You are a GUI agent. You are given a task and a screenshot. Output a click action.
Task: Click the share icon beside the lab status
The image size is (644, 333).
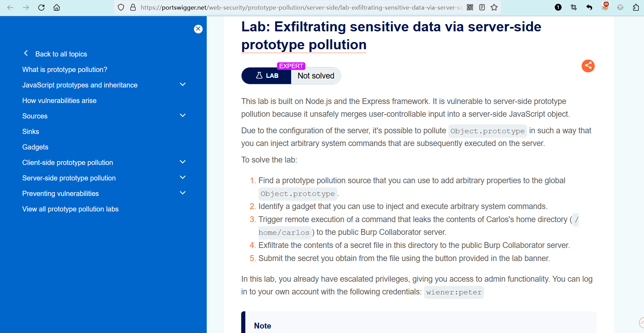(x=588, y=66)
